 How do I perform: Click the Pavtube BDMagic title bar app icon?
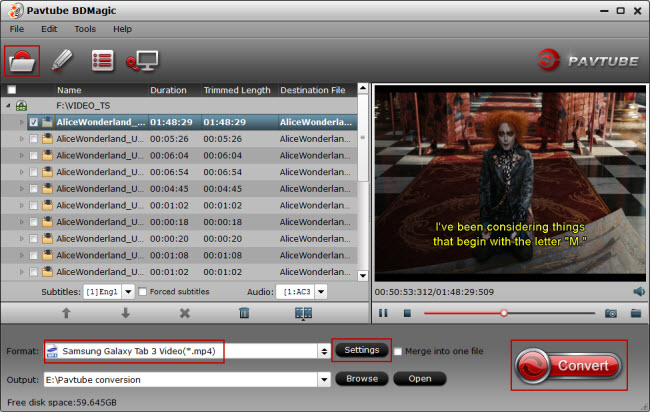click(16, 10)
